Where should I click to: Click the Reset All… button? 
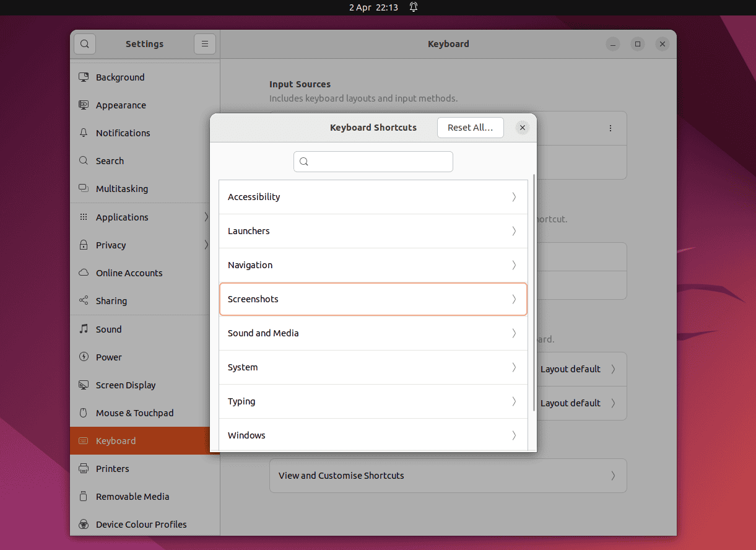471,128
